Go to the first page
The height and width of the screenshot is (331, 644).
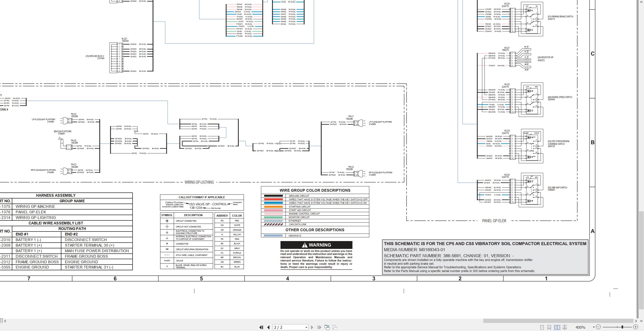point(261,327)
